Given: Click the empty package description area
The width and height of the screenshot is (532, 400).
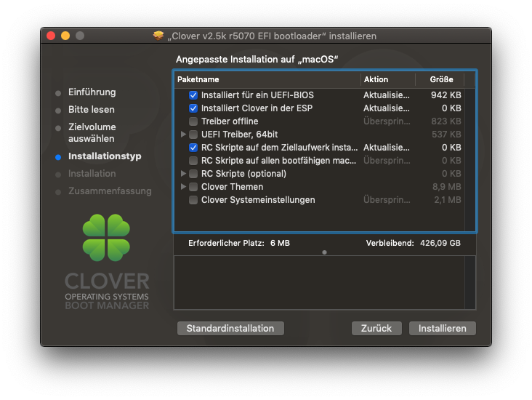Looking at the screenshot, I should 319,282.
